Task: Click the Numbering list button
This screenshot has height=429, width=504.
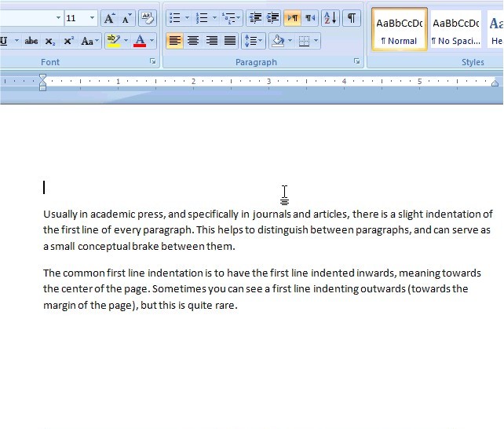Action: (202, 18)
